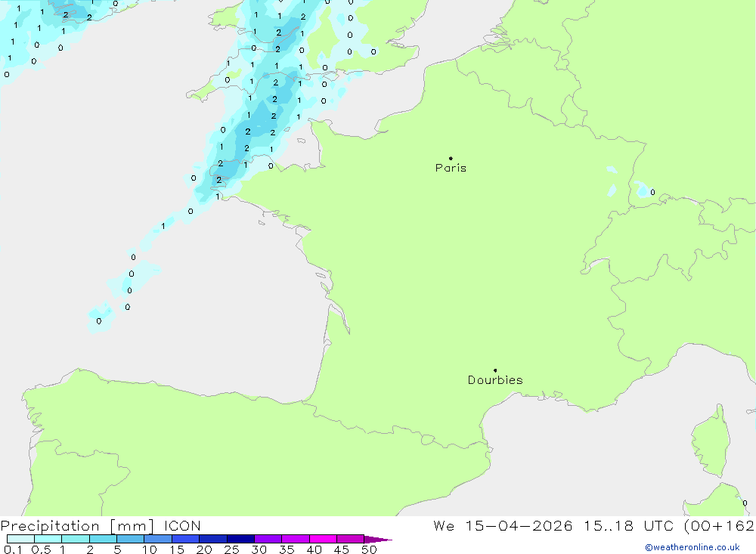This screenshot has height=554, width=756.
Task: Pick the 1–2 mm legend swatch
Action: coord(76,539)
